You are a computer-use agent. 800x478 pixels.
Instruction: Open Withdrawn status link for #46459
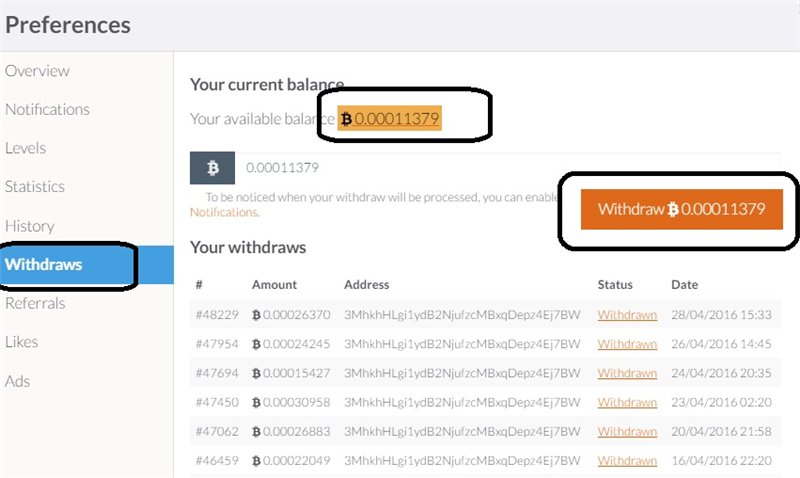627,461
